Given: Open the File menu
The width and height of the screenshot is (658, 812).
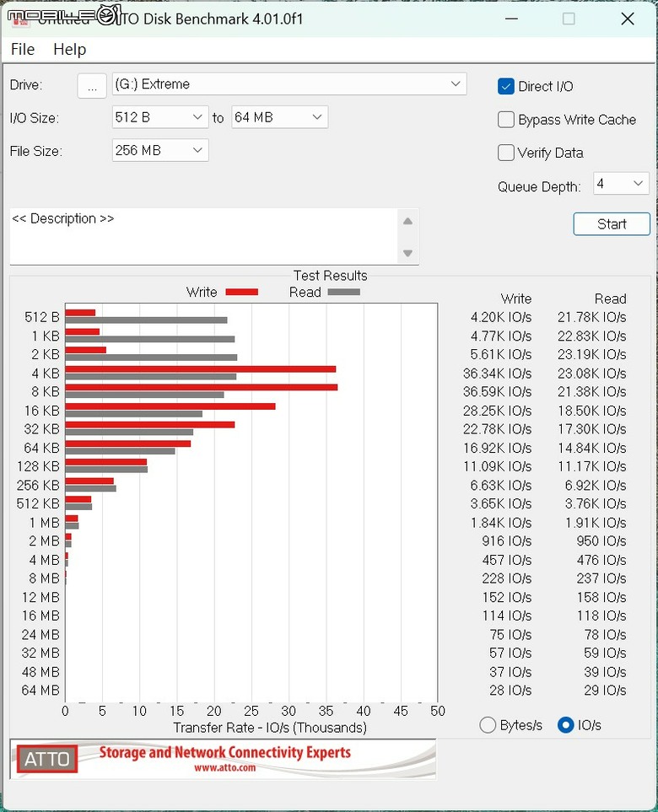Looking at the screenshot, I should pos(23,49).
